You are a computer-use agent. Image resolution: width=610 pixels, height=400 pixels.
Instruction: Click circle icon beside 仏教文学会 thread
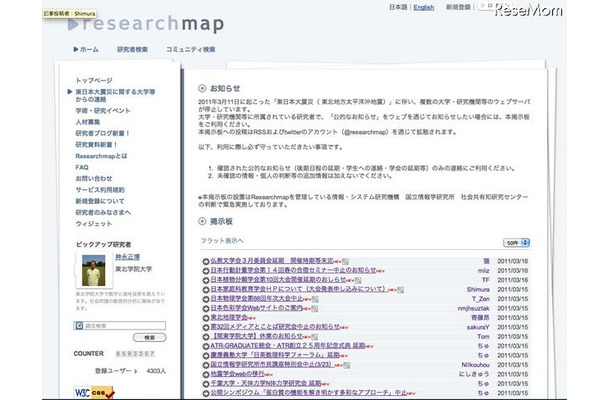coord(204,260)
